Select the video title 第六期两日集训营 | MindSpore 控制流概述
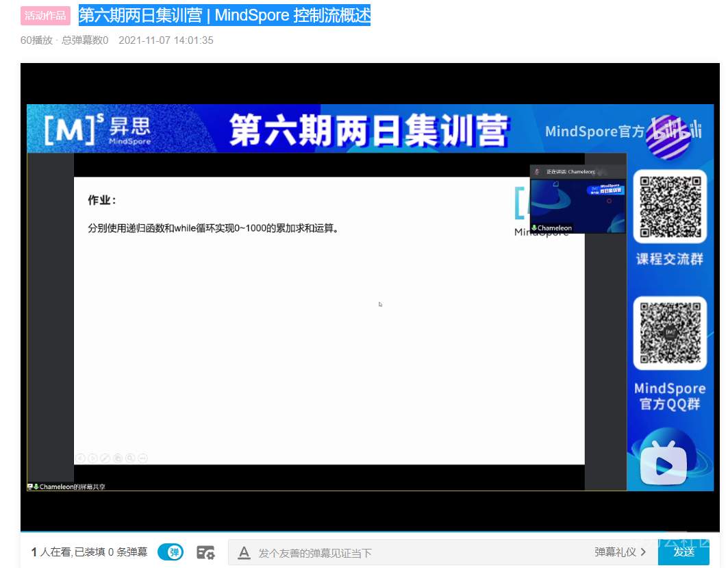The image size is (728, 568). 224,15
